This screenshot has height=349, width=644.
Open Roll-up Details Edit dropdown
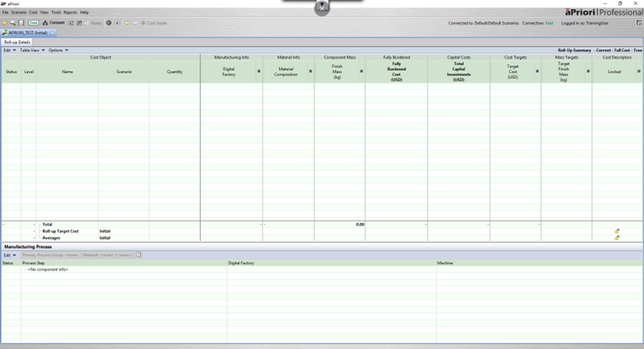pos(10,50)
